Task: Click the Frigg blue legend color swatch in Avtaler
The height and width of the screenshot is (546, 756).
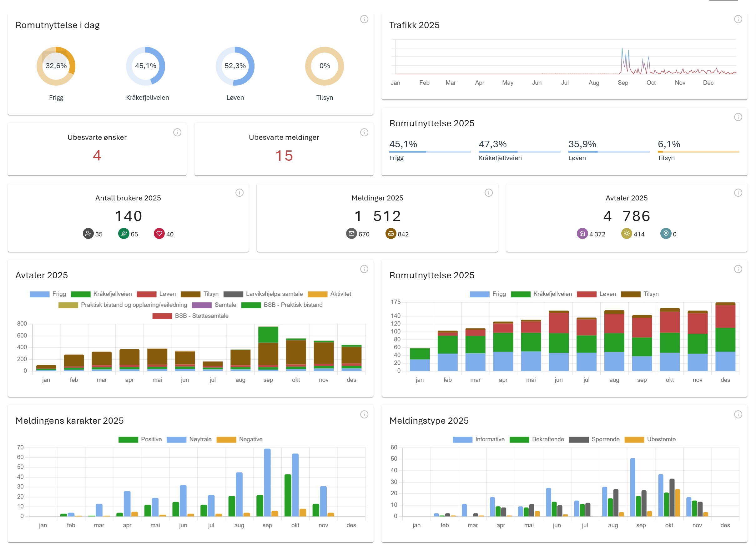Action: click(39, 294)
